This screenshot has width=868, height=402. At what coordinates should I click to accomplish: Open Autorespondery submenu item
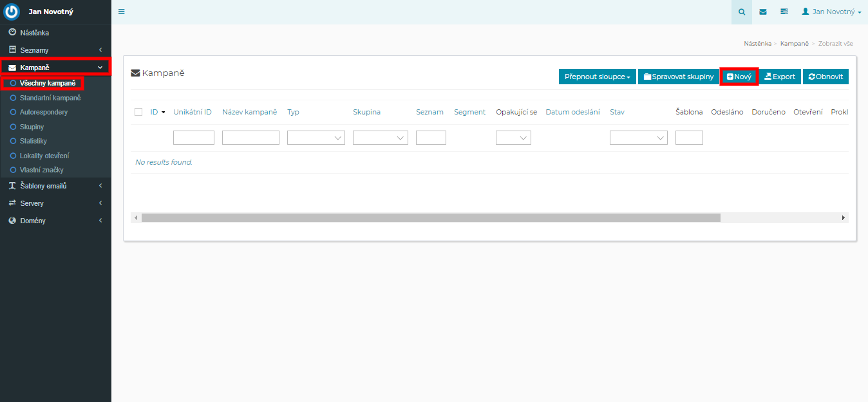[x=44, y=112]
